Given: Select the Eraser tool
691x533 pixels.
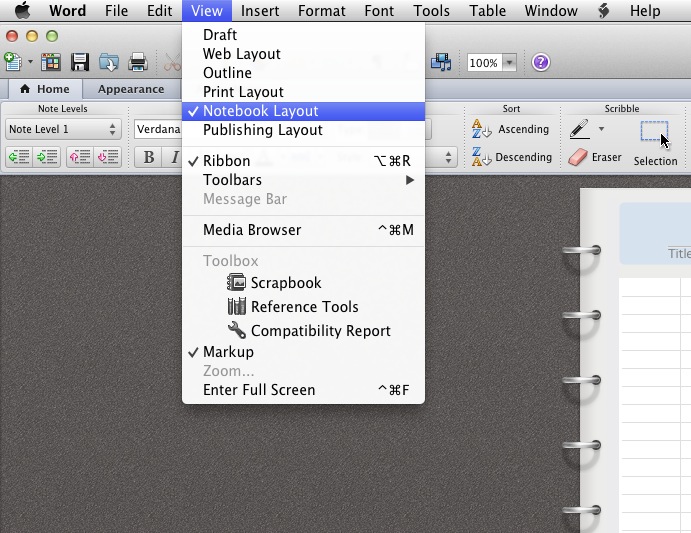Looking at the screenshot, I should point(595,157).
